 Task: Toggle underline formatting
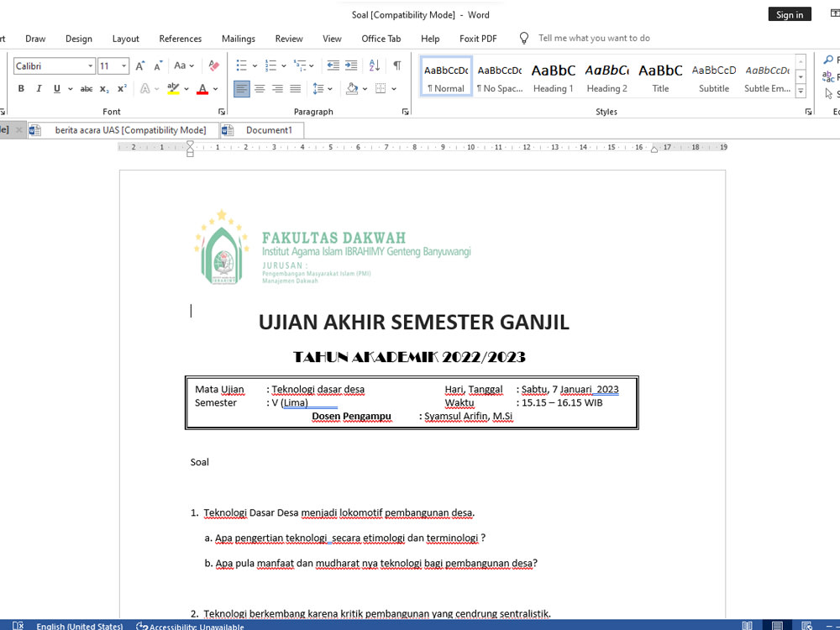tap(57, 88)
